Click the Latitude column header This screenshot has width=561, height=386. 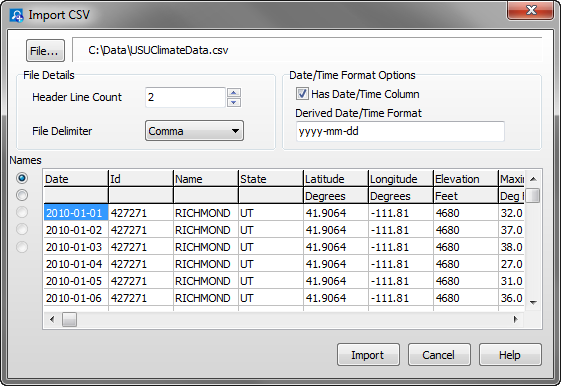tap(336, 179)
